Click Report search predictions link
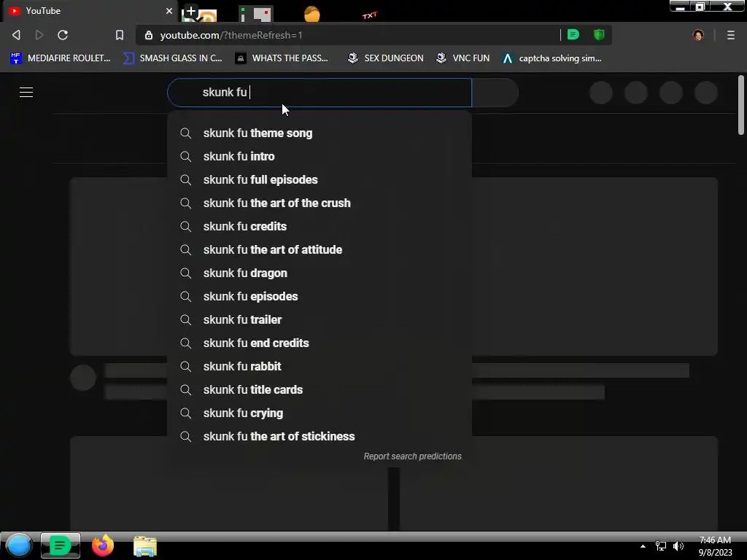Image resolution: width=747 pixels, height=560 pixels. (413, 456)
